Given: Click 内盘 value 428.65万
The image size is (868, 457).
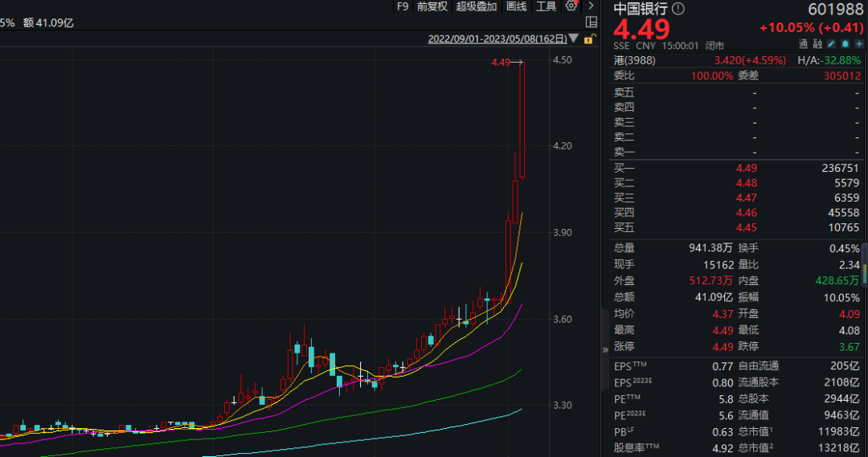Looking at the screenshot, I should pyautogui.click(x=837, y=280).
